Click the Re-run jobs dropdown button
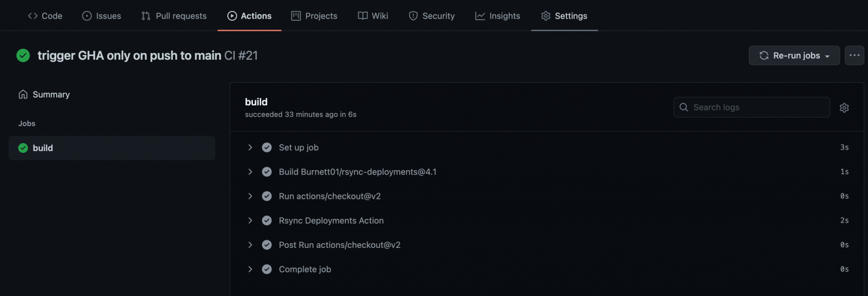 click(x=794, y=56)
